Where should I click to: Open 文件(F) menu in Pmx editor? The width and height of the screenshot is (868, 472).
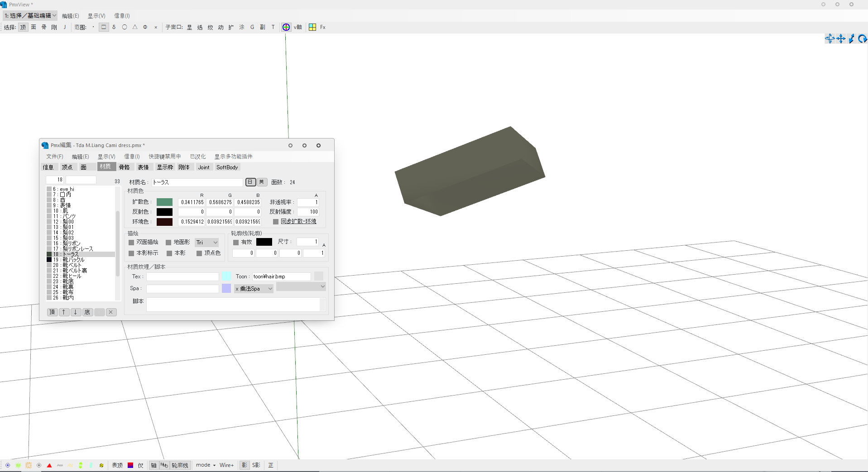coord(55,157)
